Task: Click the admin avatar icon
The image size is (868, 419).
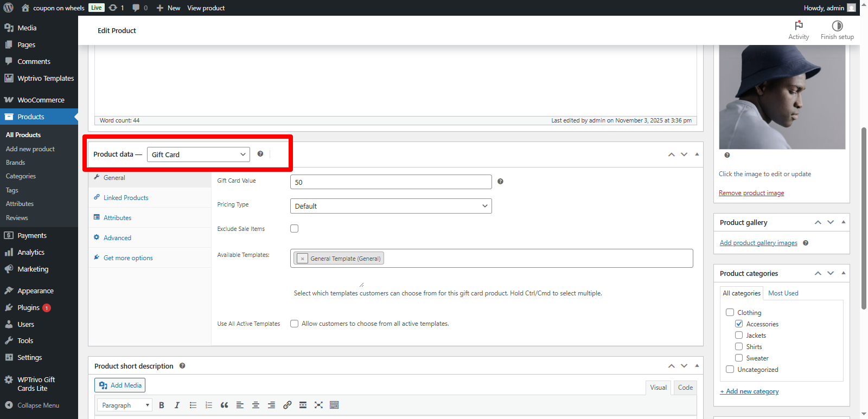Action: (x=852, y=8)
